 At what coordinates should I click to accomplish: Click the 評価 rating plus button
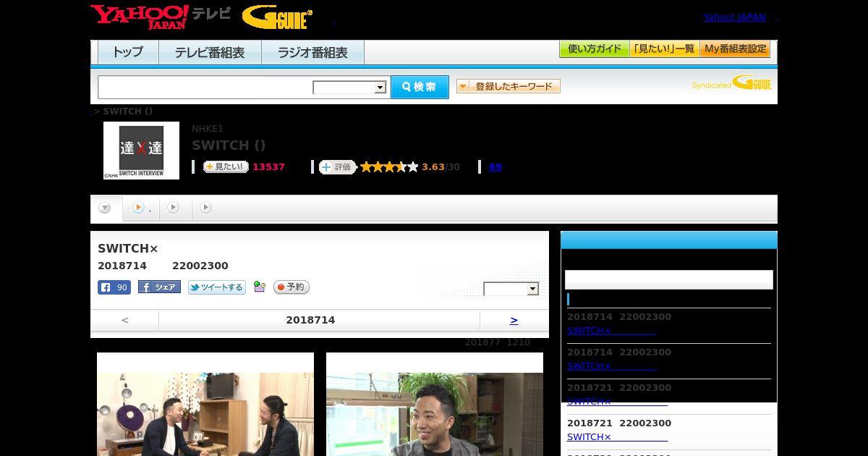[x=337, y=167]
